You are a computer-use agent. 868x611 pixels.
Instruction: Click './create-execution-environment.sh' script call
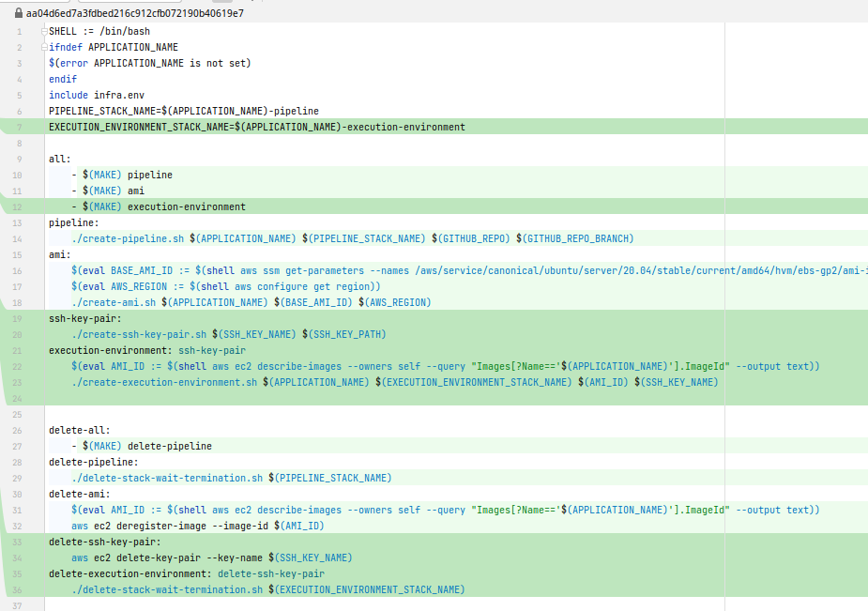164,382
